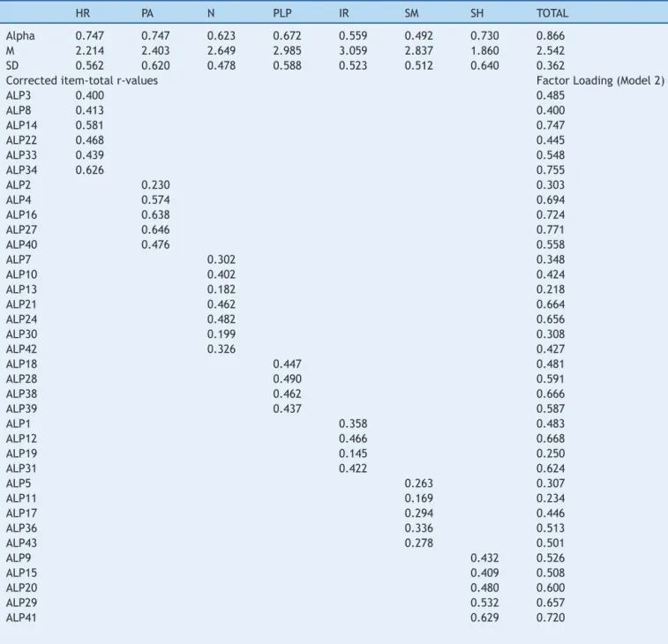Click ALP16 PA value 0.638
Viewport: 668px width, 644px height.
[x=155, y=214]
